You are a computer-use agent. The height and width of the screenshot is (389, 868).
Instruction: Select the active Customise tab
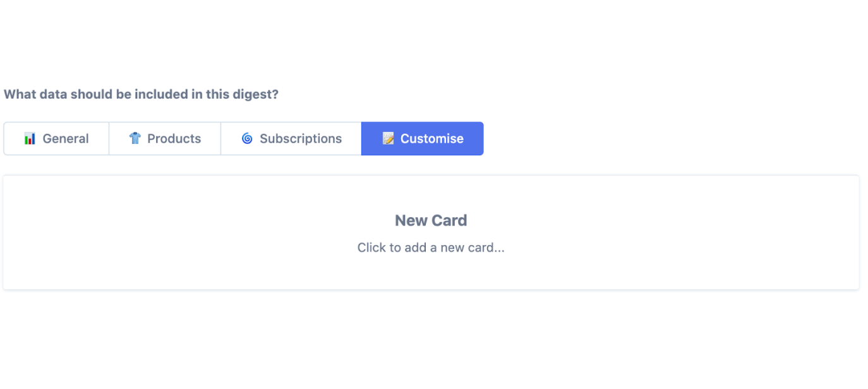click(x=423, y=139)
